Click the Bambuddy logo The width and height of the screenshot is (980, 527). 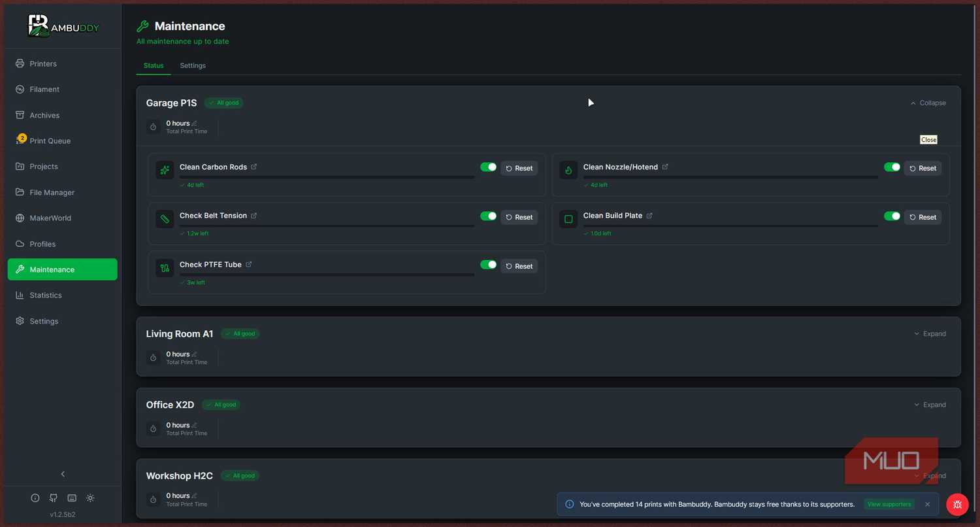pos(63,26)
